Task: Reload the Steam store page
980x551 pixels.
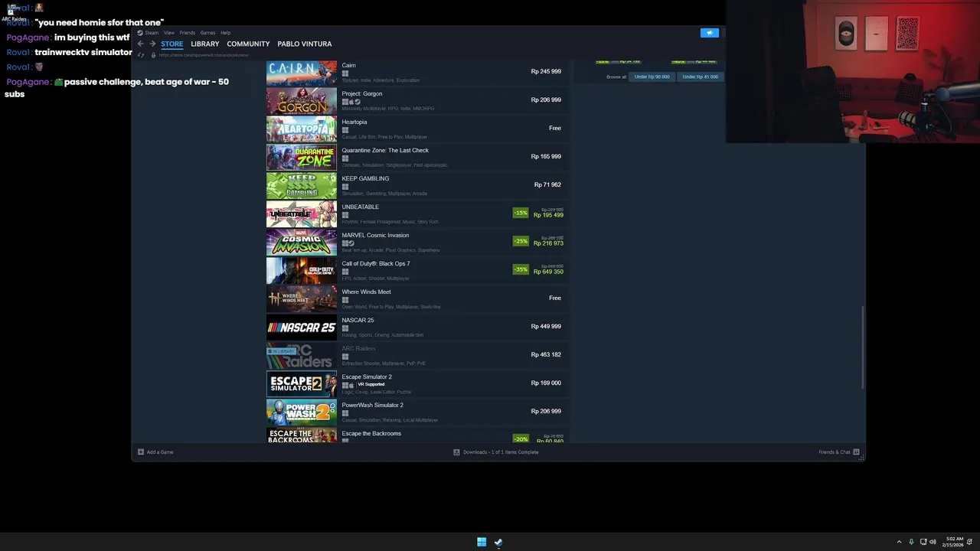Action: pyautogui.click(x=141, y=55)
